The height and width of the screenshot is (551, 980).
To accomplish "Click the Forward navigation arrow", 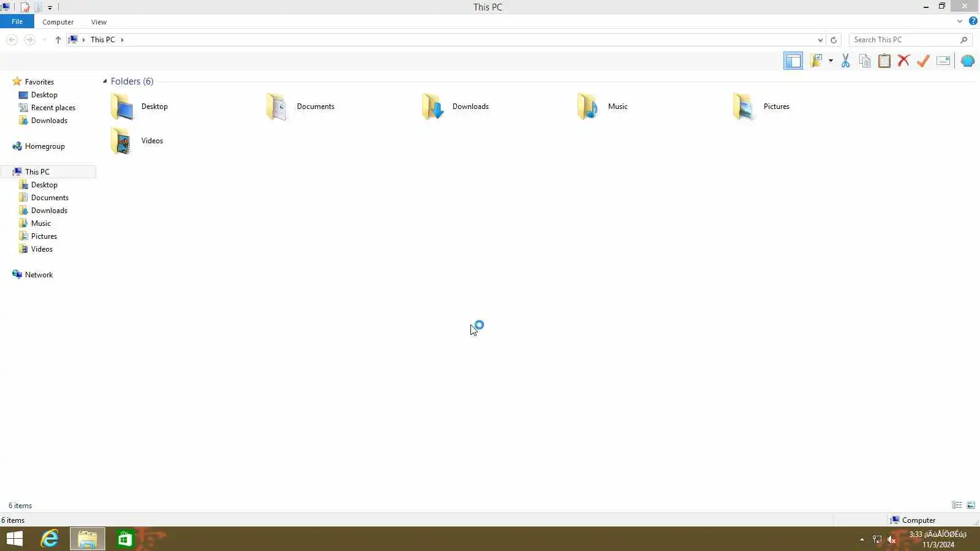I will pos(29,40).
